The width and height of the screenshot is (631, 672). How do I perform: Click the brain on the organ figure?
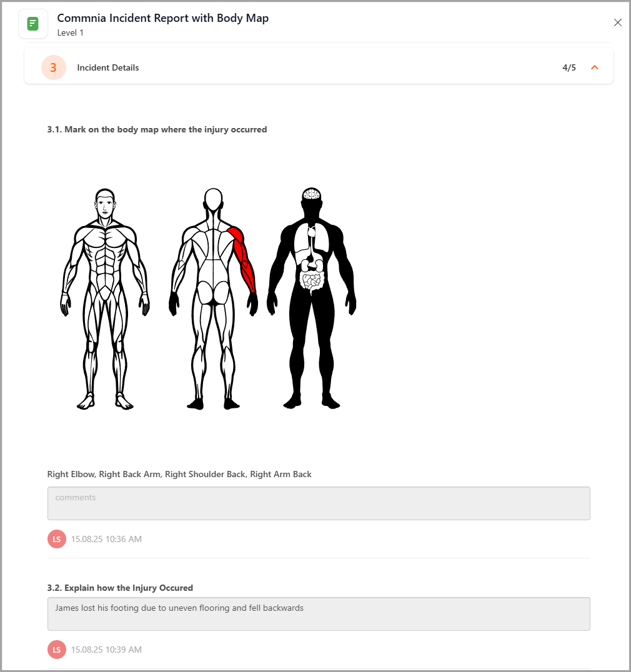[312, 194]
